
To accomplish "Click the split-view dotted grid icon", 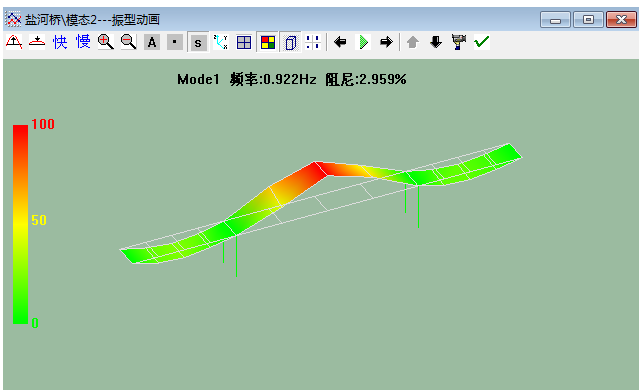I will point(313,42).
